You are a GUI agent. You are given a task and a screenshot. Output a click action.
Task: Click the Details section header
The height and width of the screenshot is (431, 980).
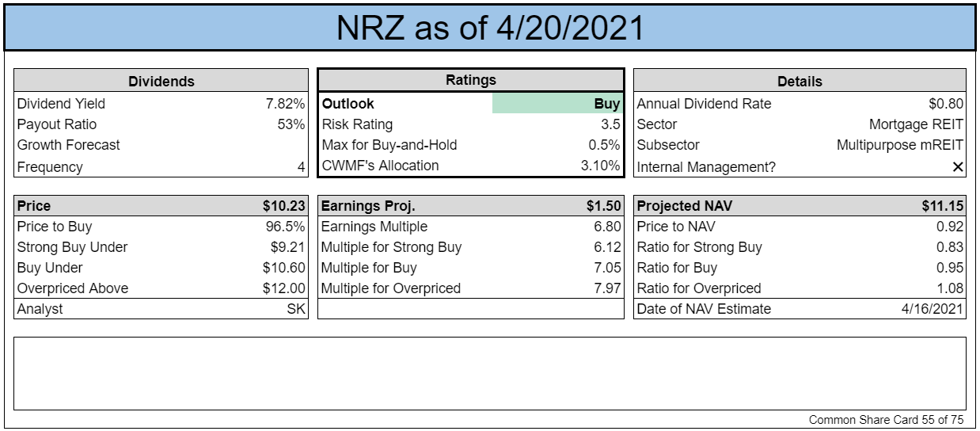[x=800, y=81]
